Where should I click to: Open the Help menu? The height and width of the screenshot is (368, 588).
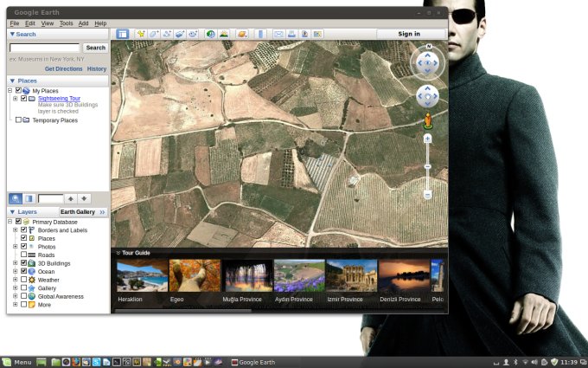point(100,23)
